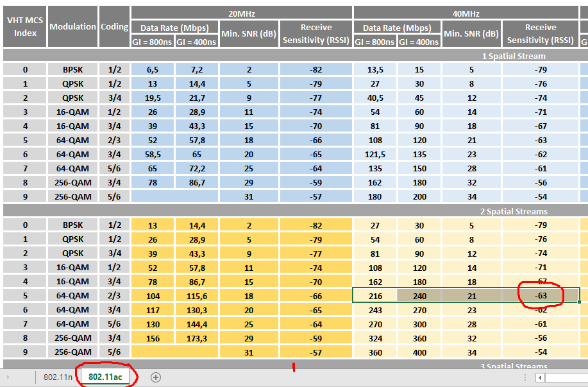
Task: Select the cell with value 6,5
Action: pyautogui.click(x=152, y=69)
